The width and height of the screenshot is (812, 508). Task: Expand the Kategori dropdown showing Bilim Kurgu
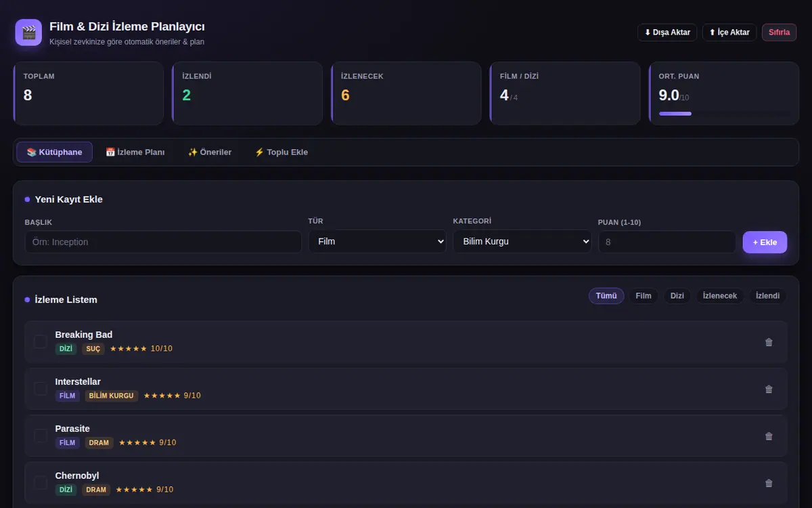click(x=522, y=241)
